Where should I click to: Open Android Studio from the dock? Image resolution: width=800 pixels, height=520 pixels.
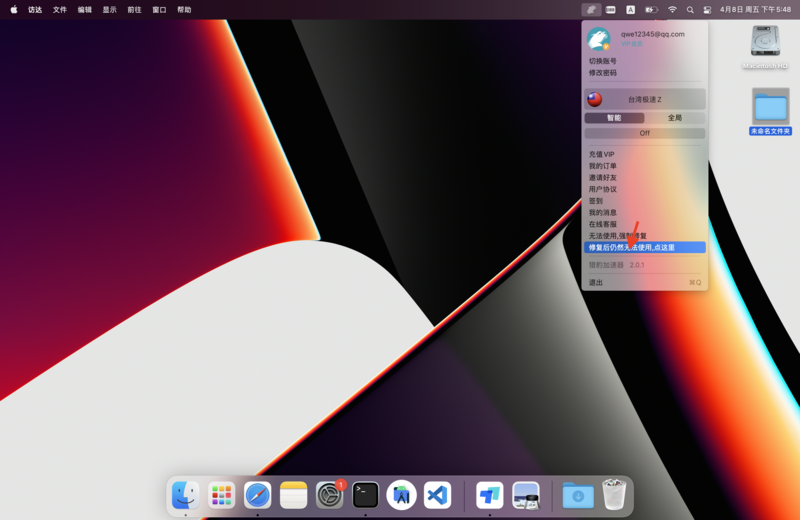pyautogui.click(x=401, y=495)
